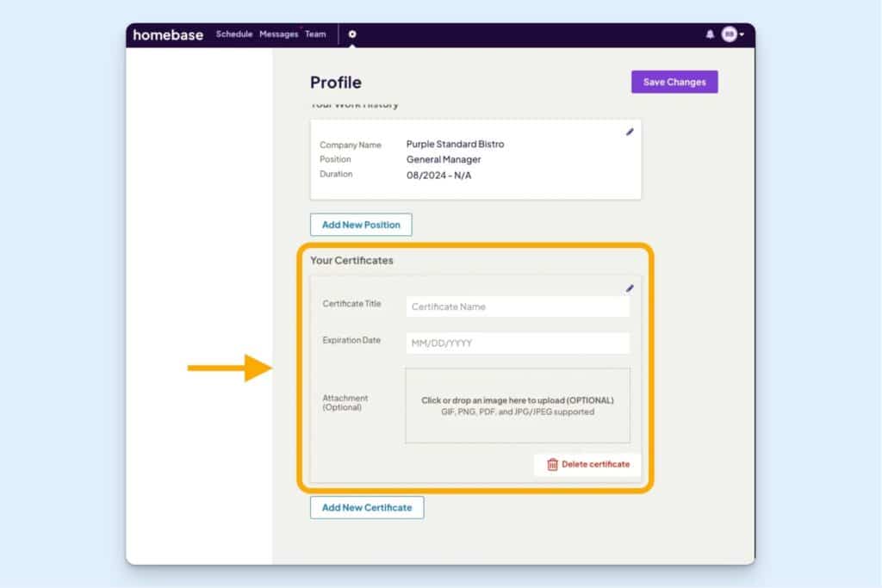882x588 pixels.
Task: Go to the Schedule section
Action: tap(233, 34)
